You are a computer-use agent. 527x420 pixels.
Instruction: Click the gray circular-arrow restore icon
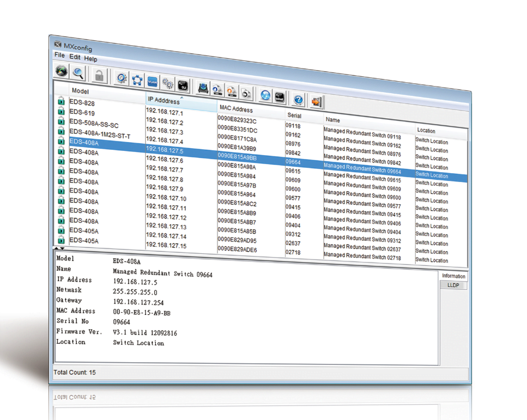(246, 93)
